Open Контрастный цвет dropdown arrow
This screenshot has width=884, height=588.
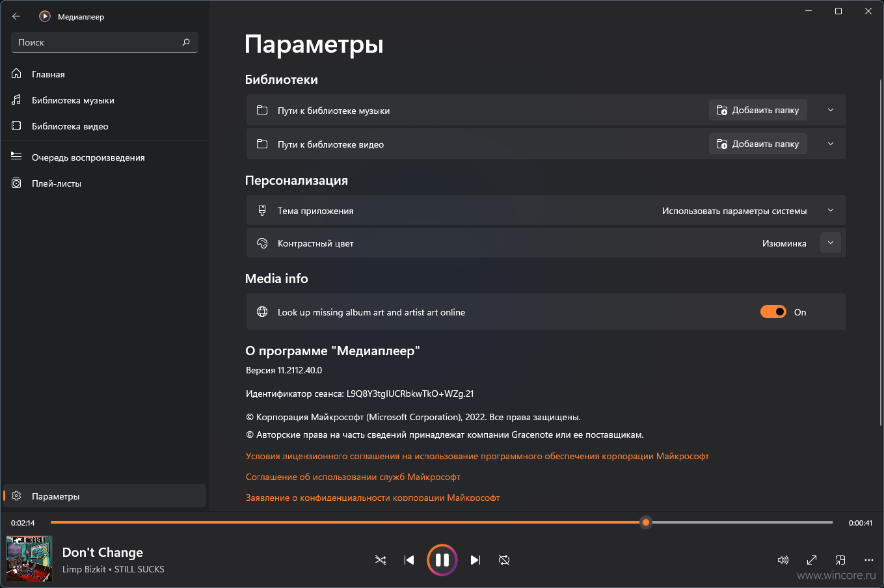pos(831,243)
